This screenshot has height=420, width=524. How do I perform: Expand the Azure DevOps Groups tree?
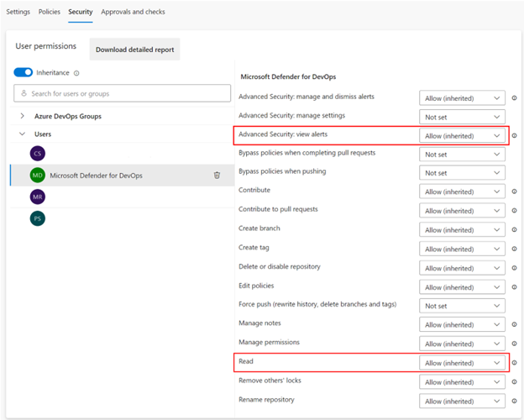(x=23, y=116)
